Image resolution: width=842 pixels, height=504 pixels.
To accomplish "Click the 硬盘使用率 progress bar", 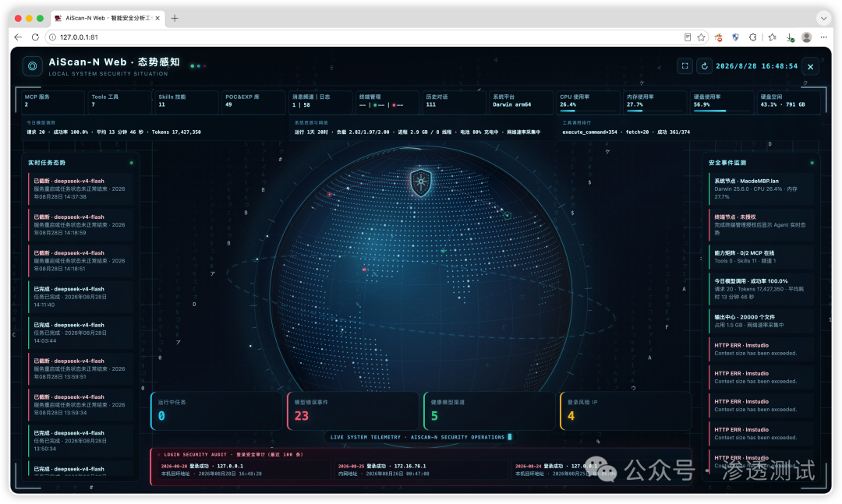I will [x=722, y=111].
